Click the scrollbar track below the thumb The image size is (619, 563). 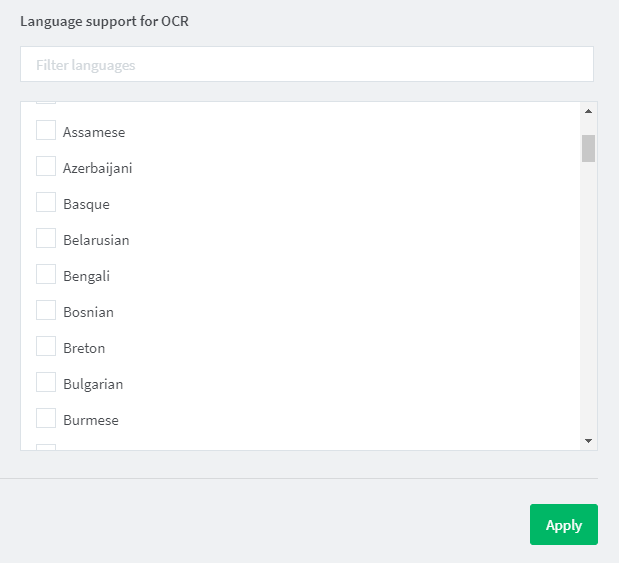coord(588,296)
